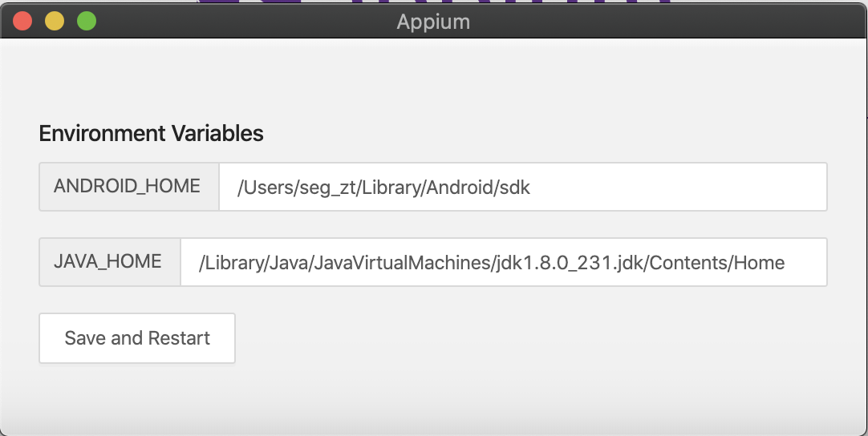Click the Save and Restart button
Screen dimensions: 868x436
point(137,338)
